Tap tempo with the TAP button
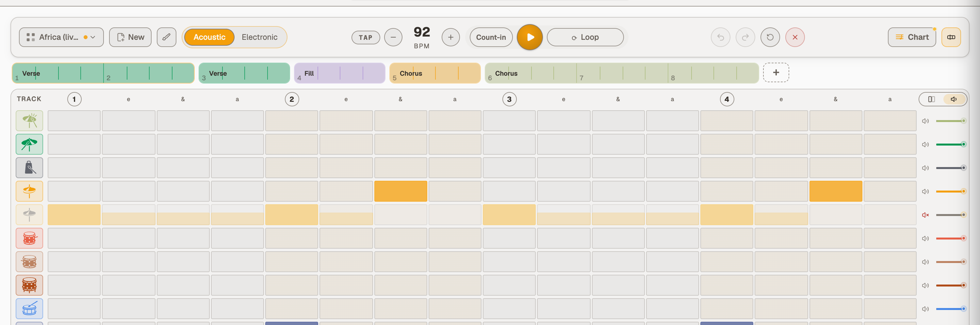This screenshot has height=325, width=980. click(x=365, y=37)
